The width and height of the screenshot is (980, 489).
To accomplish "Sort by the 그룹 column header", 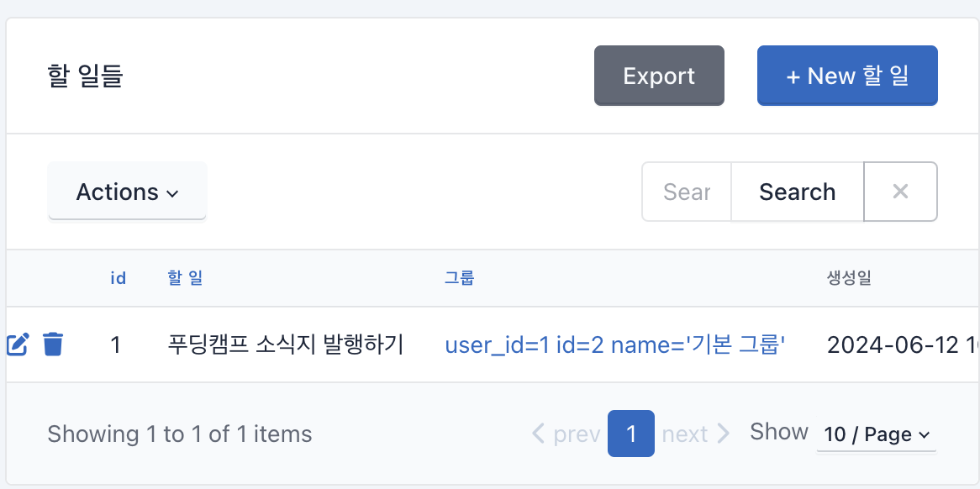I will click(x=460, y=279).
